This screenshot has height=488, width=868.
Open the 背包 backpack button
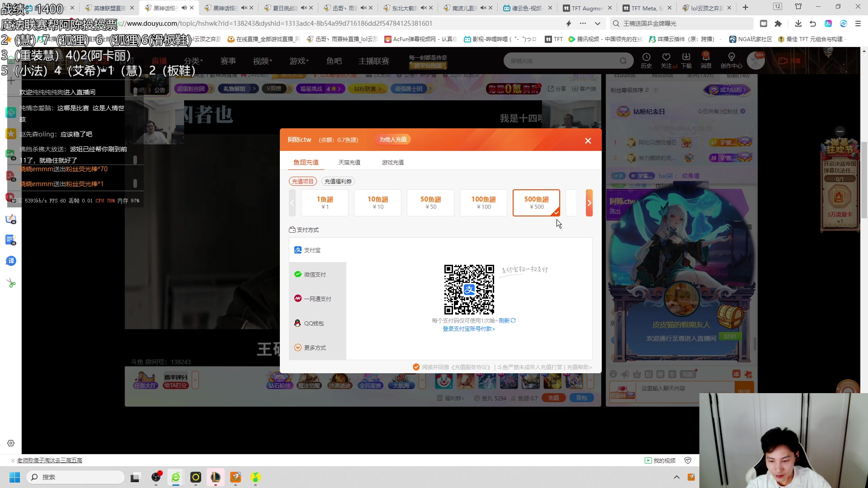[x=581, y=398]
